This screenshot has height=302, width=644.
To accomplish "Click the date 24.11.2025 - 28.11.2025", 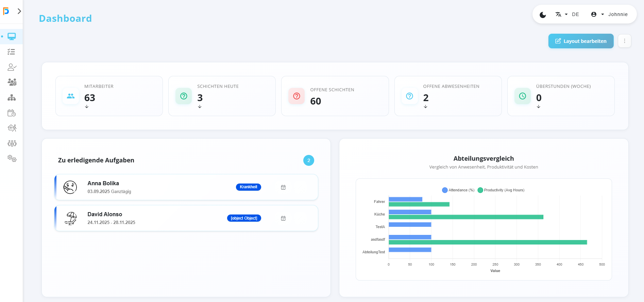I will pos(111,222).
